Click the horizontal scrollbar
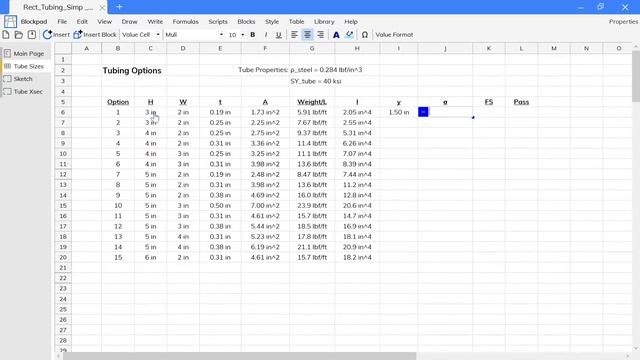The height and width of the screenshot is (360, 640). [240, 356]
